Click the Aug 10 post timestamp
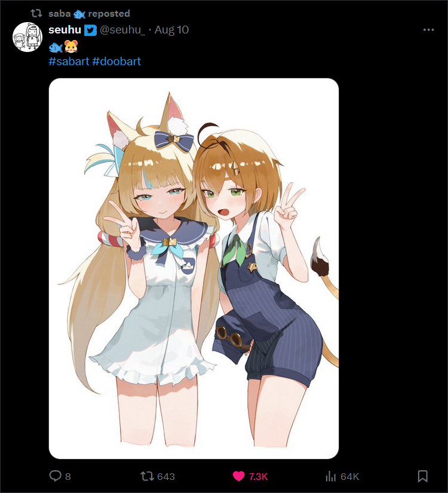448x493 pixels. coord(171,30)
